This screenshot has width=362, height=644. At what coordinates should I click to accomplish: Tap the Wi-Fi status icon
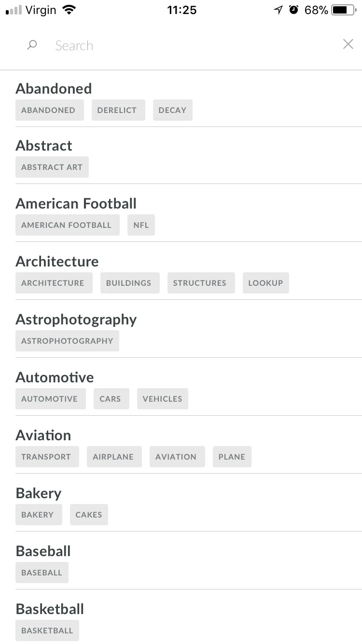pyautogui.click(x=70, y=10)
